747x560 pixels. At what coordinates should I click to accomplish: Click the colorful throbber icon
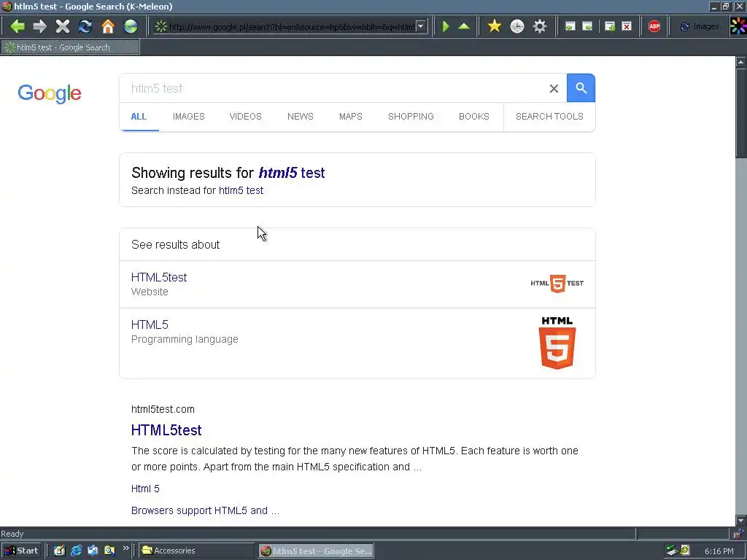click(x=738, y=26)
